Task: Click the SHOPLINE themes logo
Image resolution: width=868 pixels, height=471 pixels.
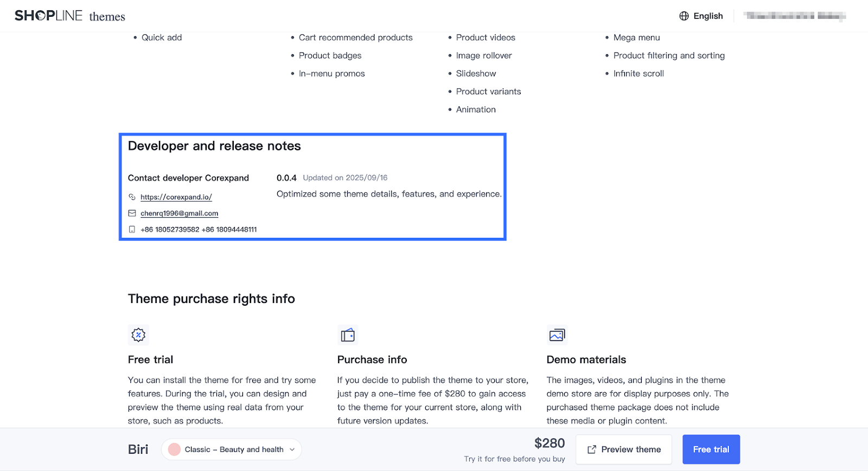Action: pos(69,16)
